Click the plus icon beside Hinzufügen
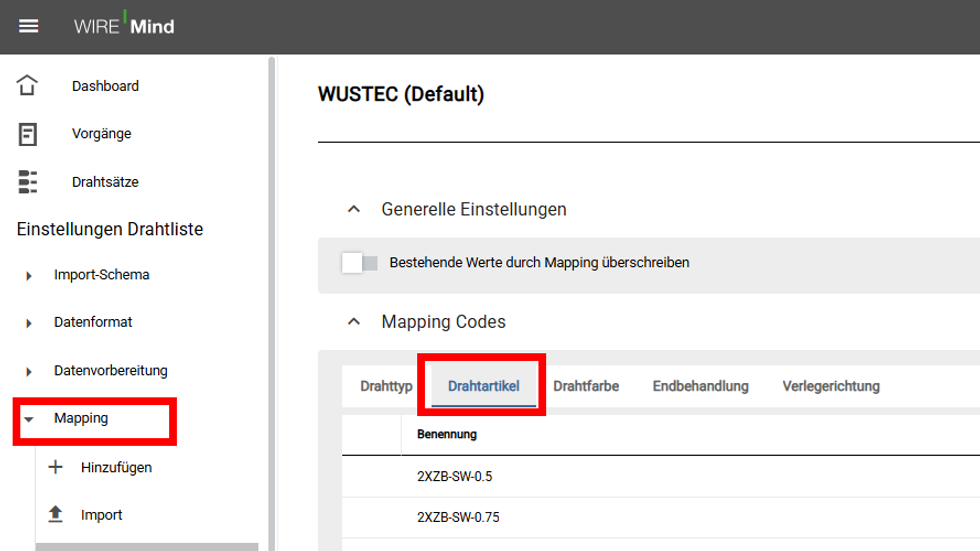The image size is (980, 551). (55, 467)
